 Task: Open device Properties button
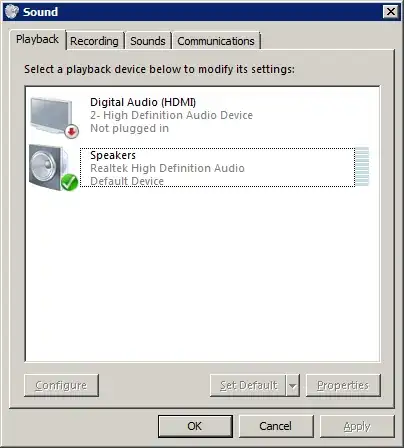[x=343, y=385]
